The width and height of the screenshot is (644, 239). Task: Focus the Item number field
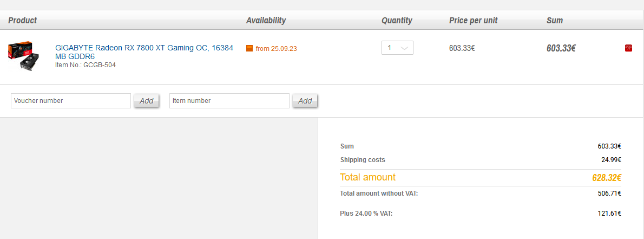coord(229,101)
